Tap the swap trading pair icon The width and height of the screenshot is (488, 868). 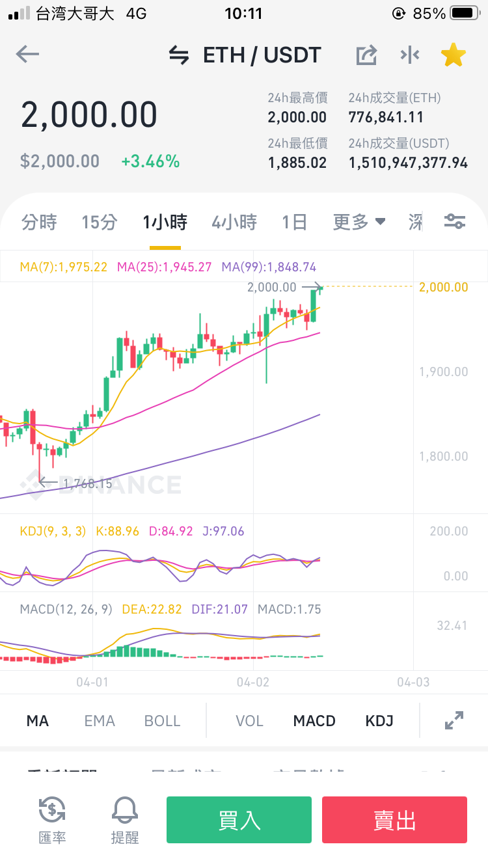pyautogui.click(x=178, y=55)
